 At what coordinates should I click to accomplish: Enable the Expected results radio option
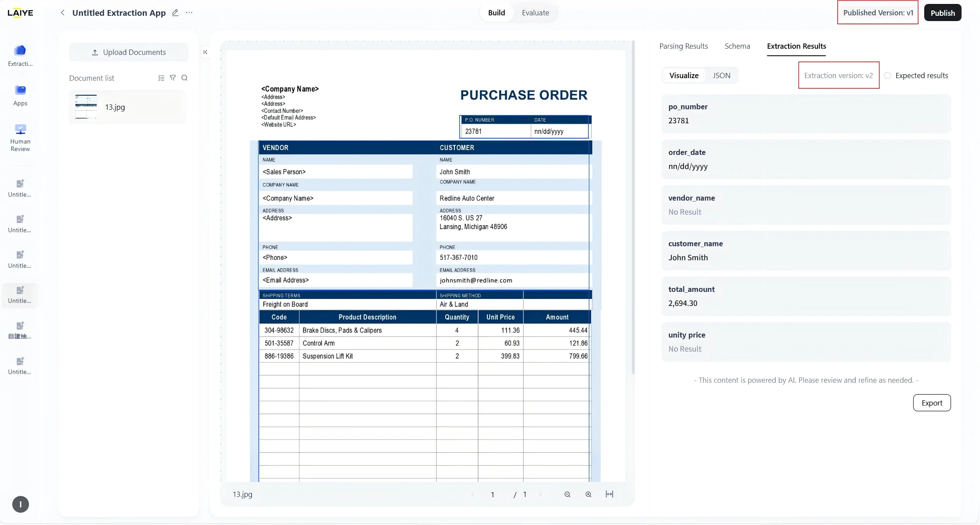coord(888,76)
